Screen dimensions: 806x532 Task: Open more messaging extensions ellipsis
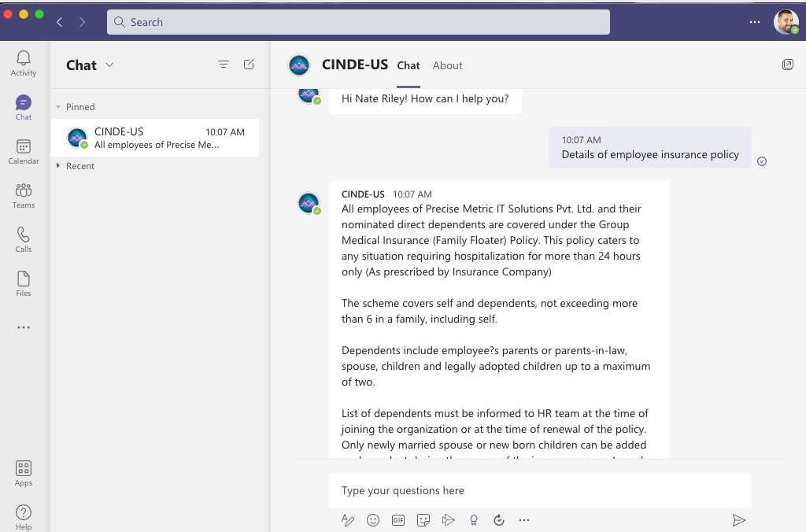[523, 520]
